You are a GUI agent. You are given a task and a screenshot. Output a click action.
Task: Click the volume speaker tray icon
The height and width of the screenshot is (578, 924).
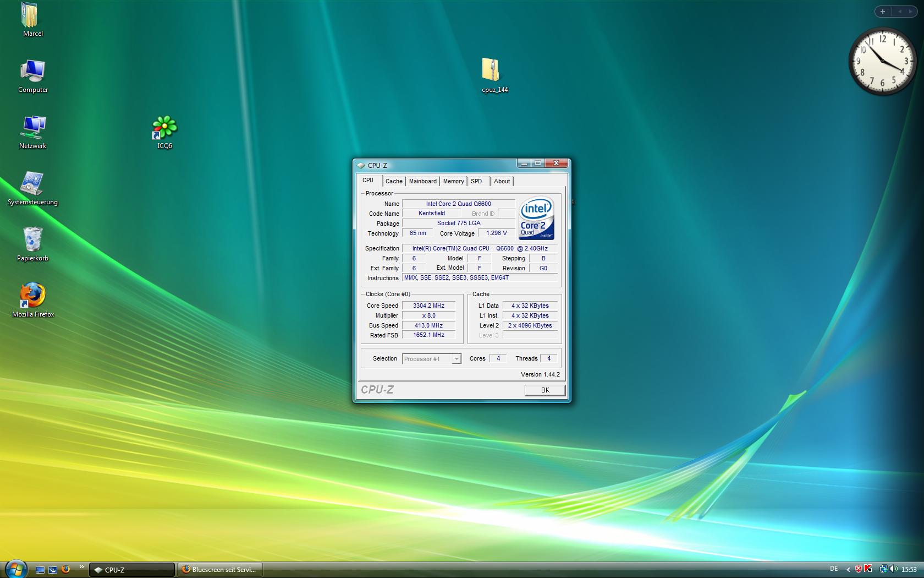click(x=893, y=569)
